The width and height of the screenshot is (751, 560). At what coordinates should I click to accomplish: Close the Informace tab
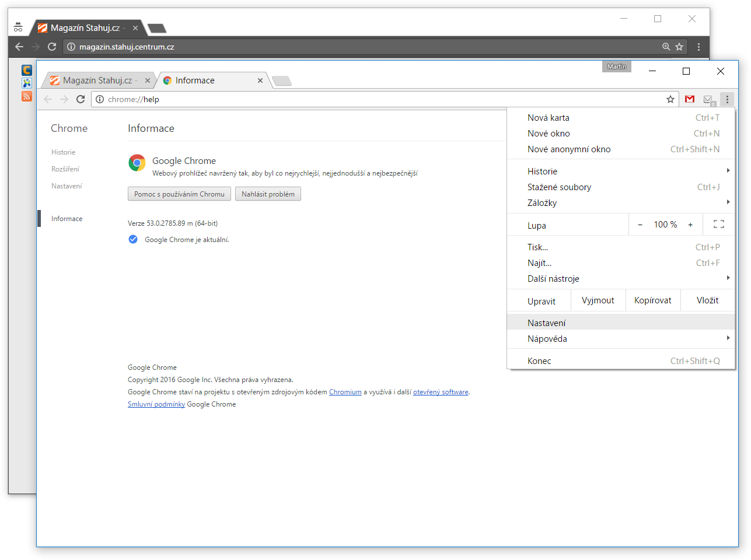click(x=260, y=80)
